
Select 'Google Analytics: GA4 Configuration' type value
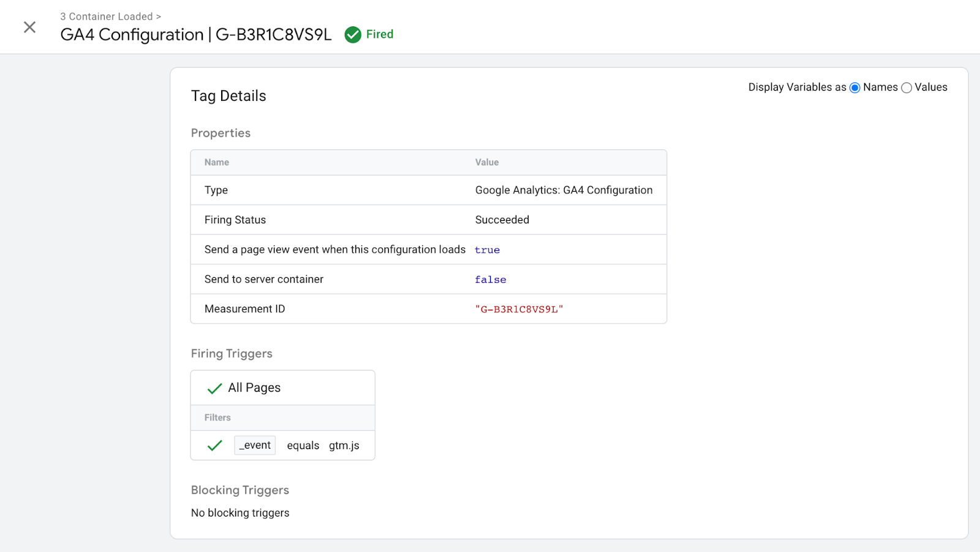563,190
